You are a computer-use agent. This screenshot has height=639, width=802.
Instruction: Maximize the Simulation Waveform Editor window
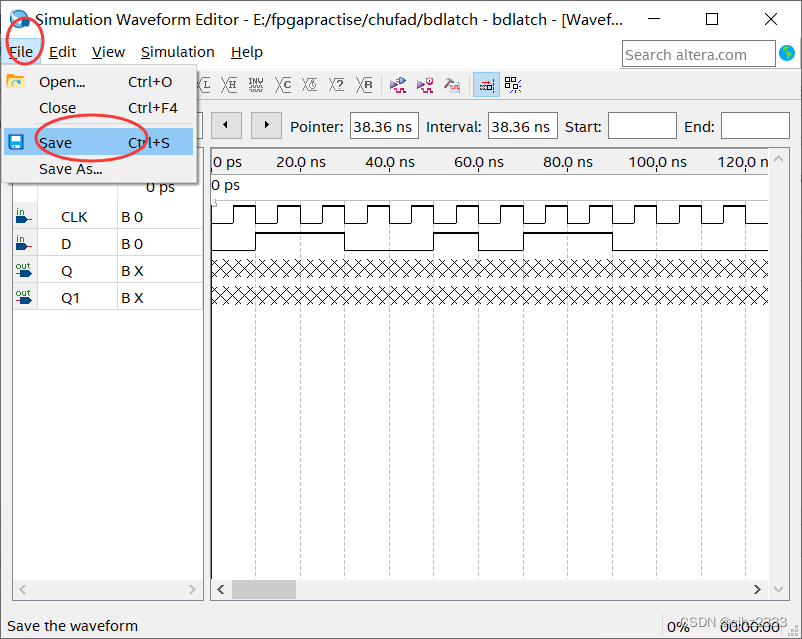711,19
